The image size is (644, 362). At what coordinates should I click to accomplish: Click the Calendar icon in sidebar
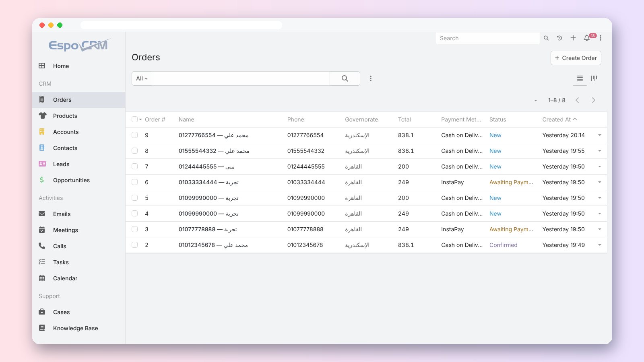click(42, 278)
